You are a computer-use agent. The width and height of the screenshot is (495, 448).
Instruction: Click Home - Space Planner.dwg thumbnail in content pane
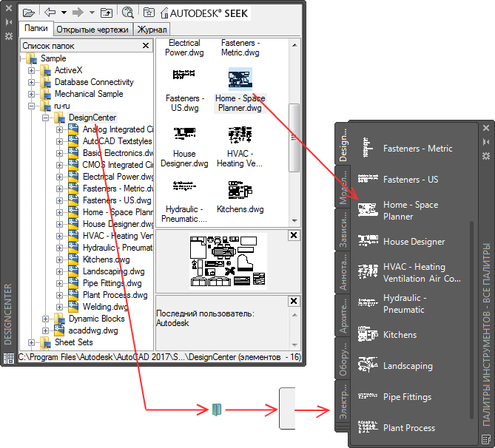click(x=240, y=79)
